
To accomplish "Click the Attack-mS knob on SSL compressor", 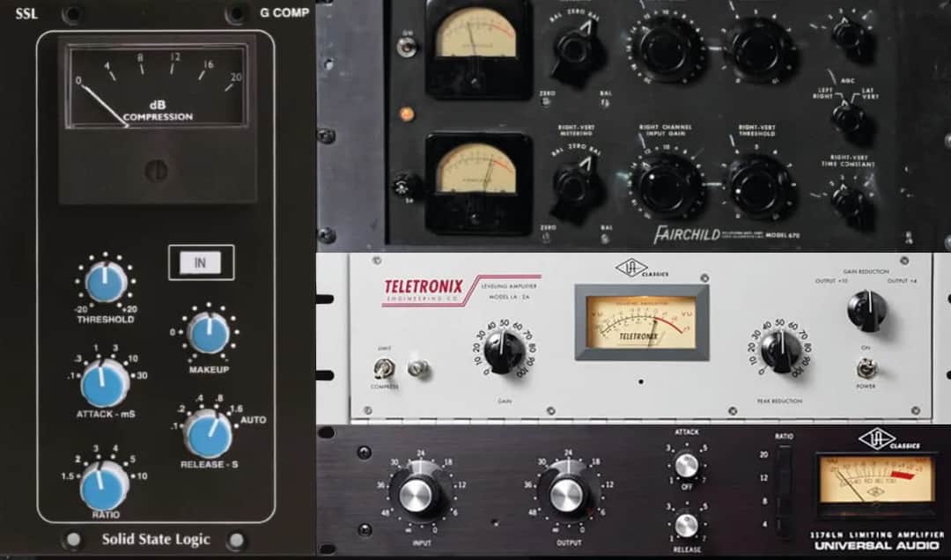I will click(x=105, y=383).
